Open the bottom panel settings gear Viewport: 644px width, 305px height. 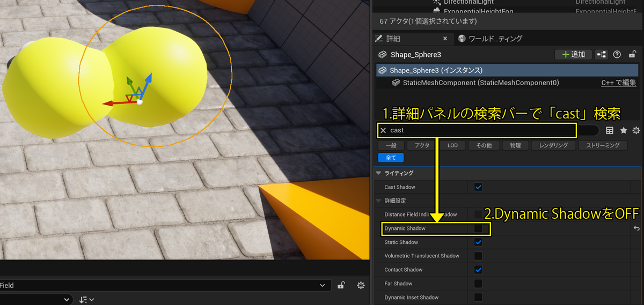tap(361, 286)
